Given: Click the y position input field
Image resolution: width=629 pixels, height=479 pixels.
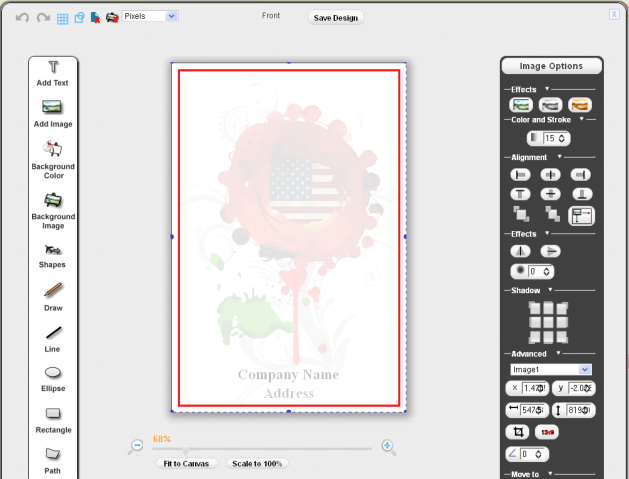Looking at the screenshot, I should pyautogui.click(x=580, y=388).
